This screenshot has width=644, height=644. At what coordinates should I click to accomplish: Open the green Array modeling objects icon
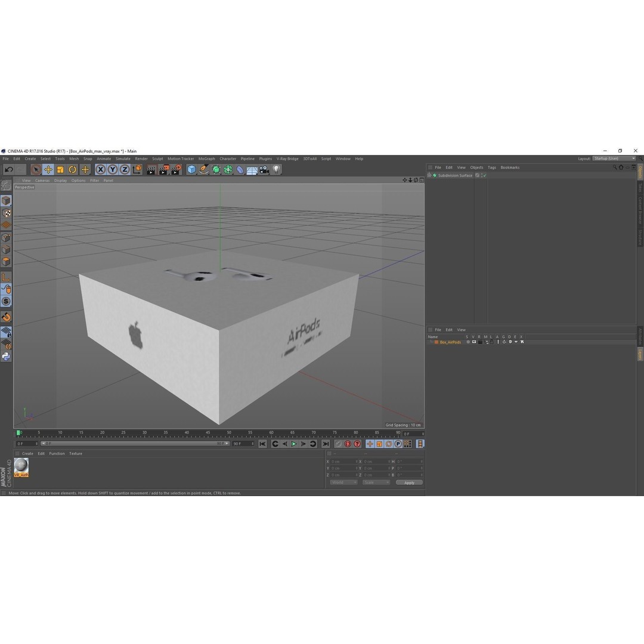(x=228, y=169)
